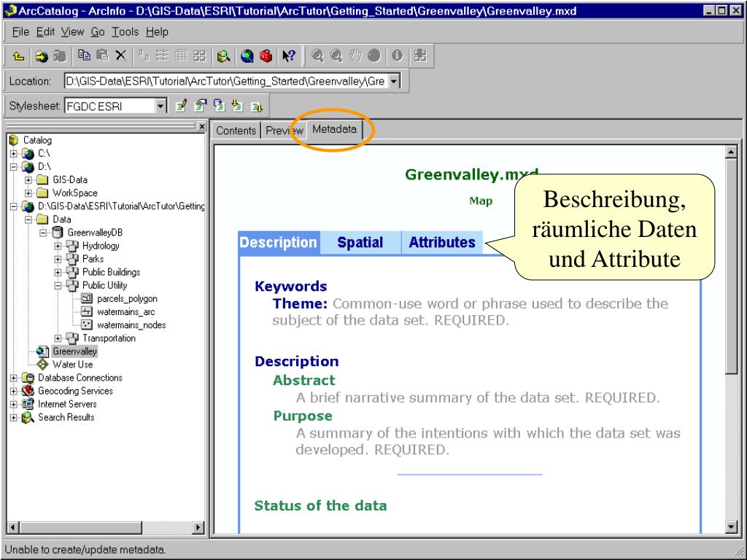Launch ArcMap from the toolbar globe icon
Image resolution: width=747 pixels, height=560 pixels.
[247, 56]
